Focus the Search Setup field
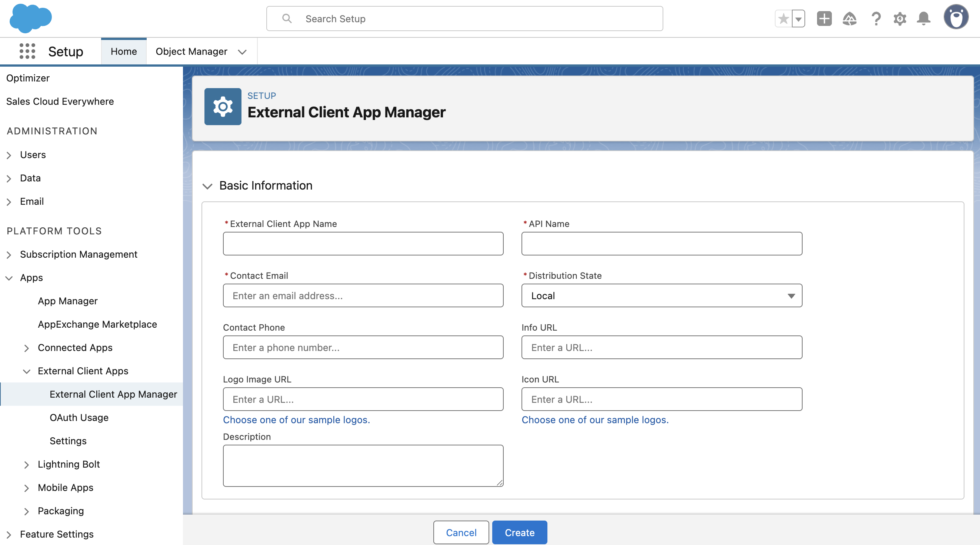The image size is (980, 545). coord(464,19)
